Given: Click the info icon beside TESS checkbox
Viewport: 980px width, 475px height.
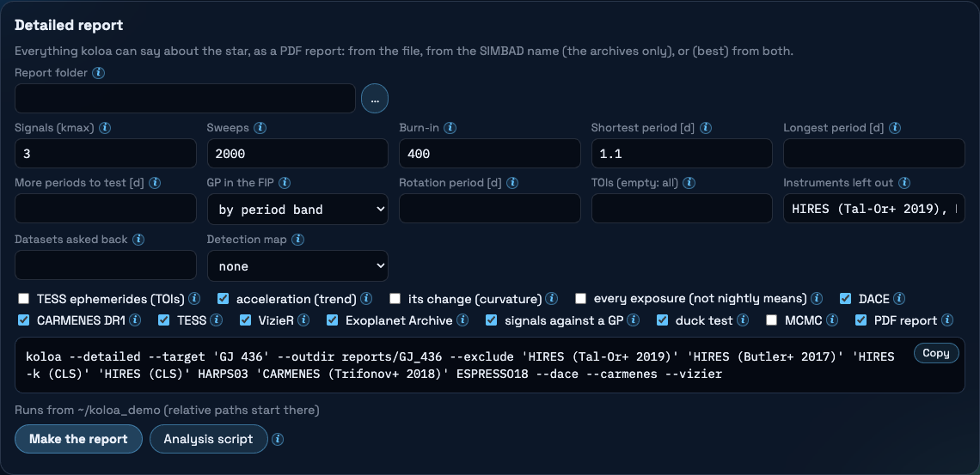Looking at the screenshot, I should [x=217, y=320].
